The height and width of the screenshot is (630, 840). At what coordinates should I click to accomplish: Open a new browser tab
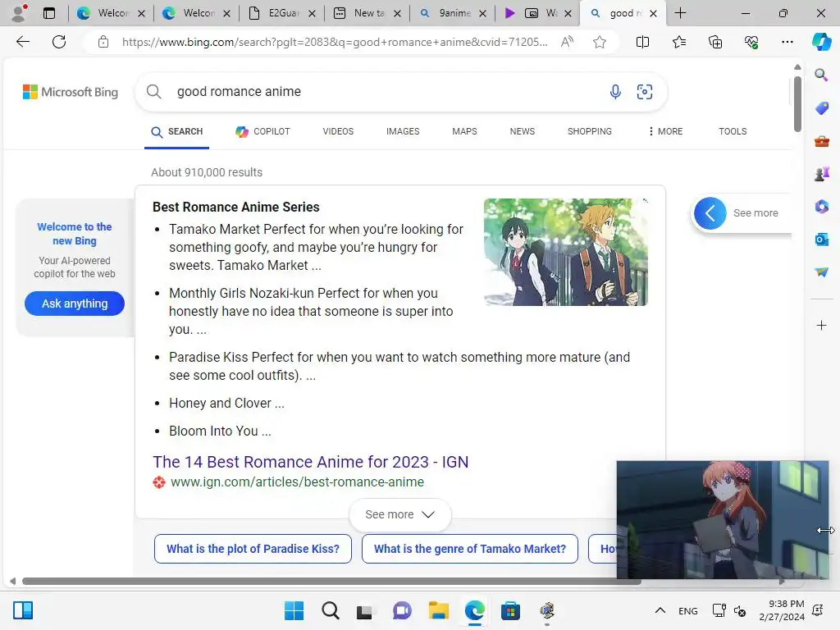[x=680, y=13]
